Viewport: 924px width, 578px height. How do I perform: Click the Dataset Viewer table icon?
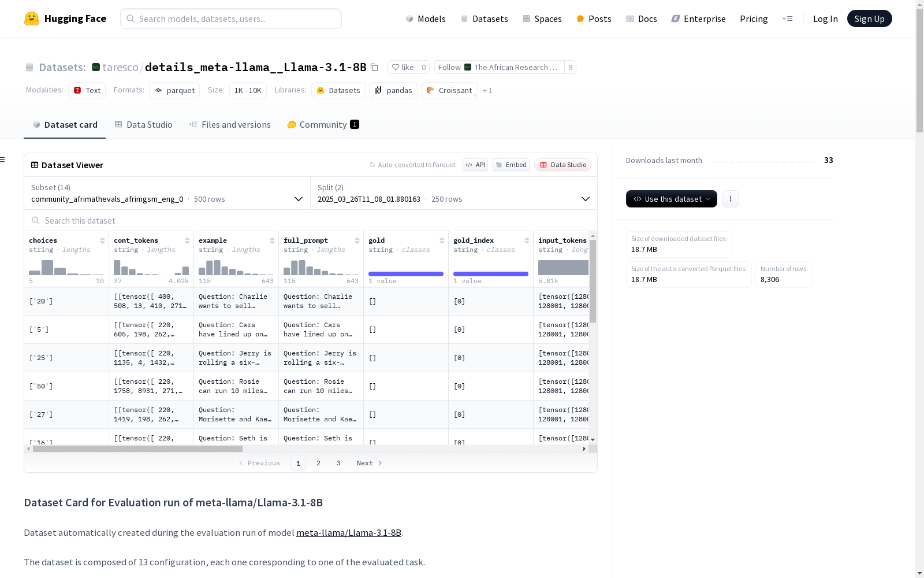coord(35,165)
